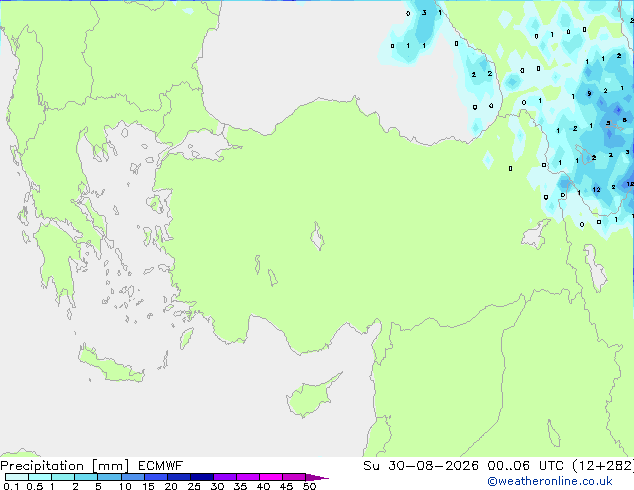Click the date 'Su 30-08-2026' text
The height and width of the screenshot is (490, 634).
point(421,466)
